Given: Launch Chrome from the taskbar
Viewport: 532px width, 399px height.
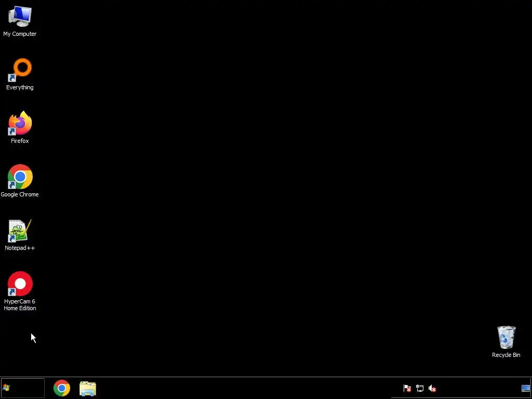Looking at the screenshot, I should click(62, 388).
